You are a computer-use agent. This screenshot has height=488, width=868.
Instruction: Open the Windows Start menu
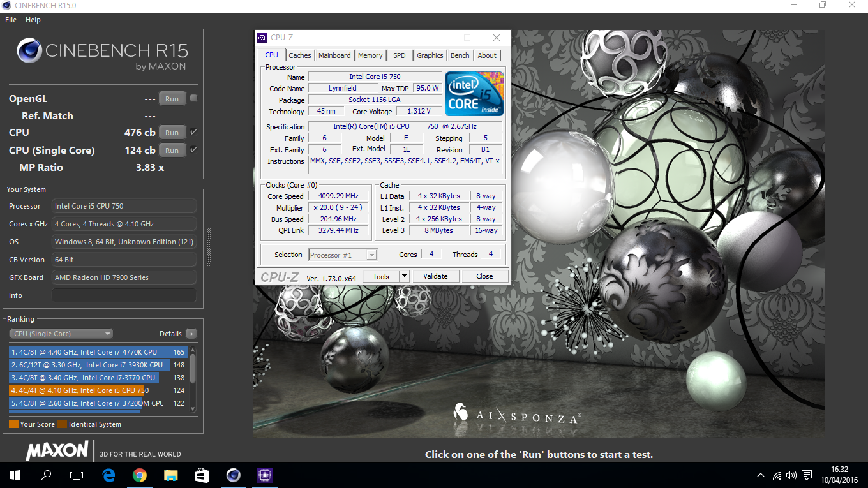point(15,475)
